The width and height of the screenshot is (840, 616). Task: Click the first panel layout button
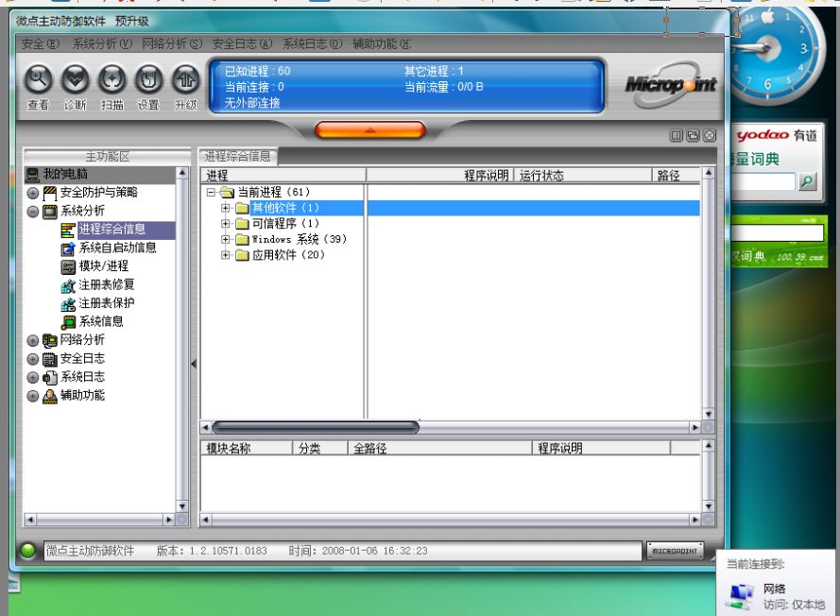(x=677, y=135)
